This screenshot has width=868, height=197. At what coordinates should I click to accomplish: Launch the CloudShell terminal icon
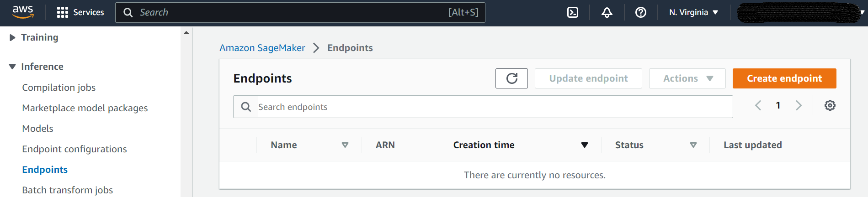tap(573, 12)
